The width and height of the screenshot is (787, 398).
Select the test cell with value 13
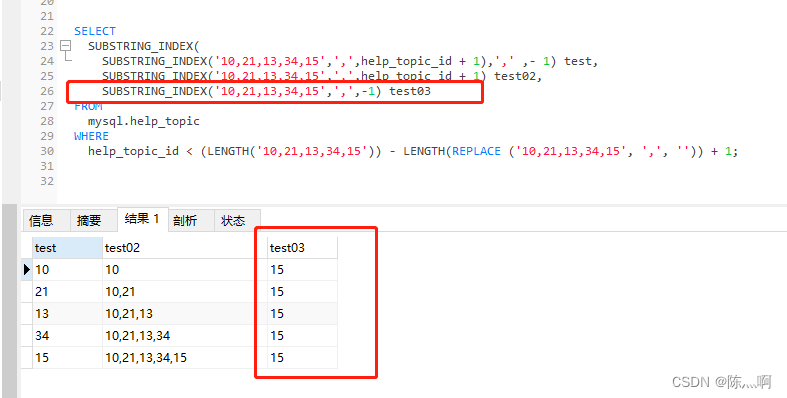point(67,314)
